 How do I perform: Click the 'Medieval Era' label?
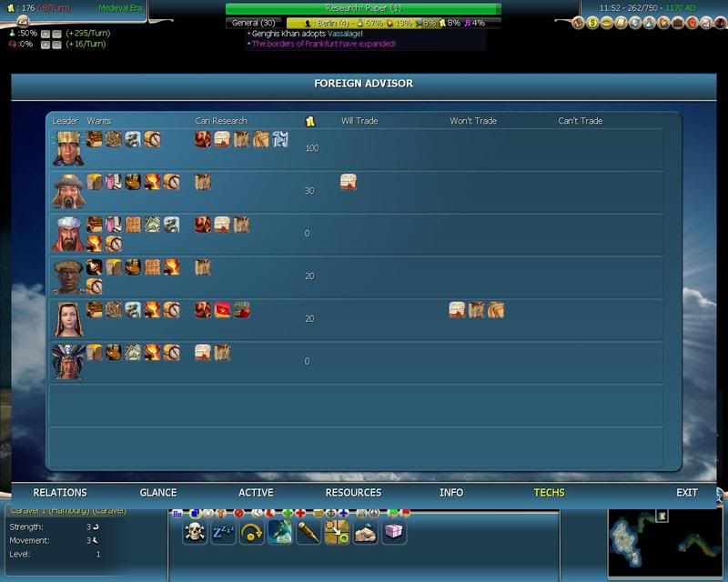(120, 8)
